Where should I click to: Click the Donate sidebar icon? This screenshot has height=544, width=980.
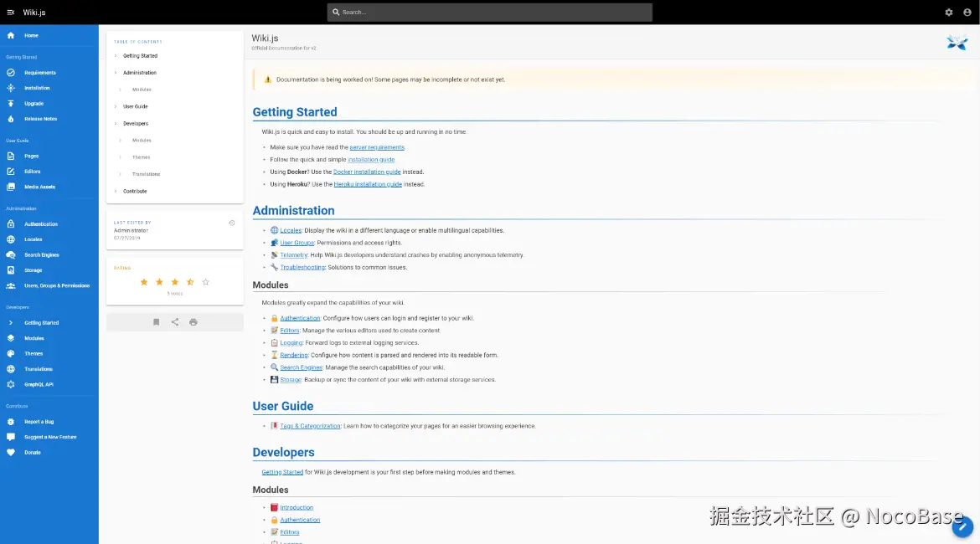12,452
